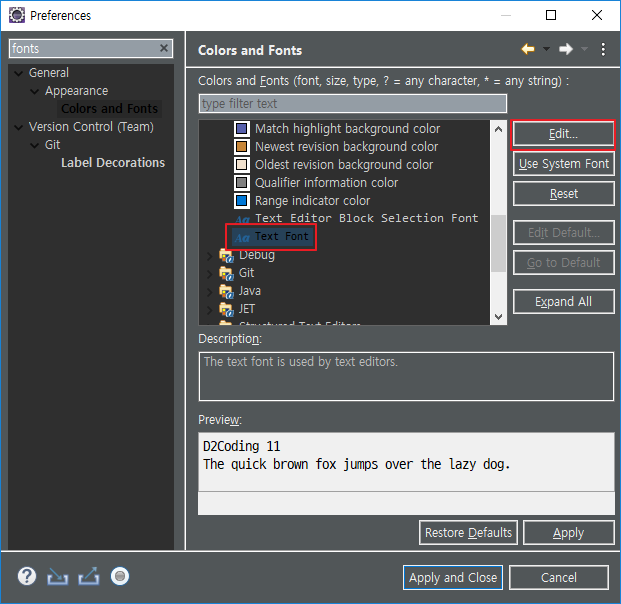
Task: Click the Description text box
Action: click(x=406, y=376)
